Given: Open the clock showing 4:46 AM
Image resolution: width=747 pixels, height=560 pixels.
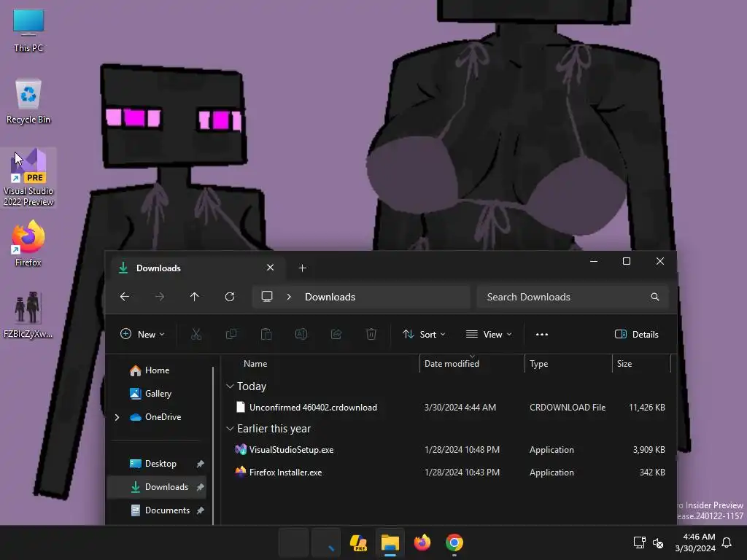Looking at the screenshot, I should point(695,542).
